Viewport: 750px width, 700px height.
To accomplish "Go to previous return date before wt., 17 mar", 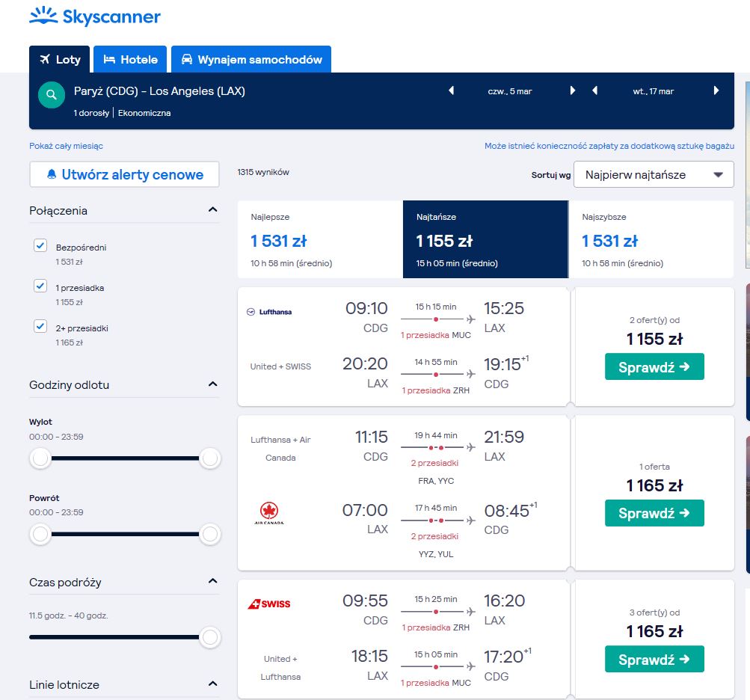I will tap(594, 90).
